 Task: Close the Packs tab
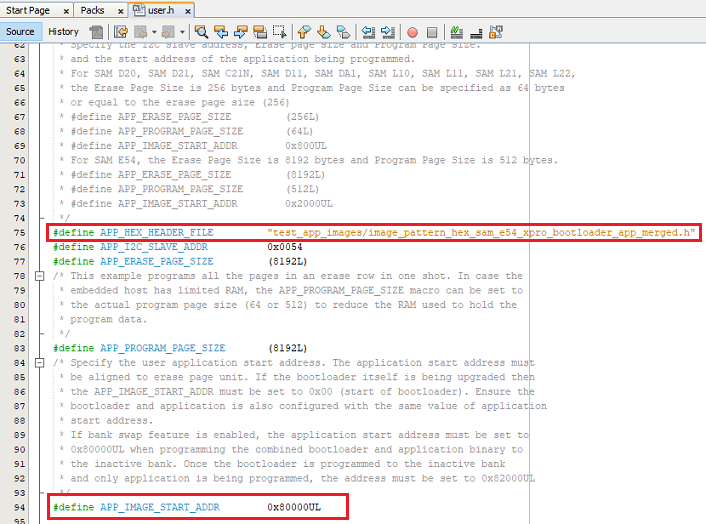(x=120, y=11)
